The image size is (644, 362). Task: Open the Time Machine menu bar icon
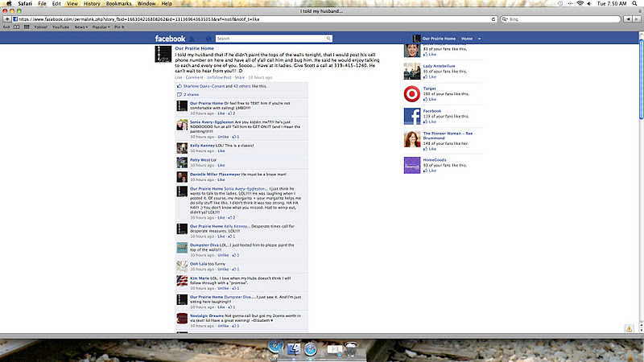click(x=560, y=3)
